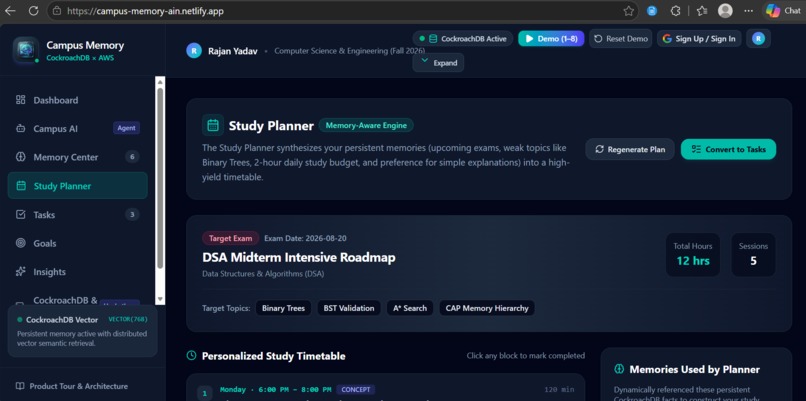Click the Regenerate Plan button
The height and width of the screenshot is (401, 806).
(x=630, y=150)
